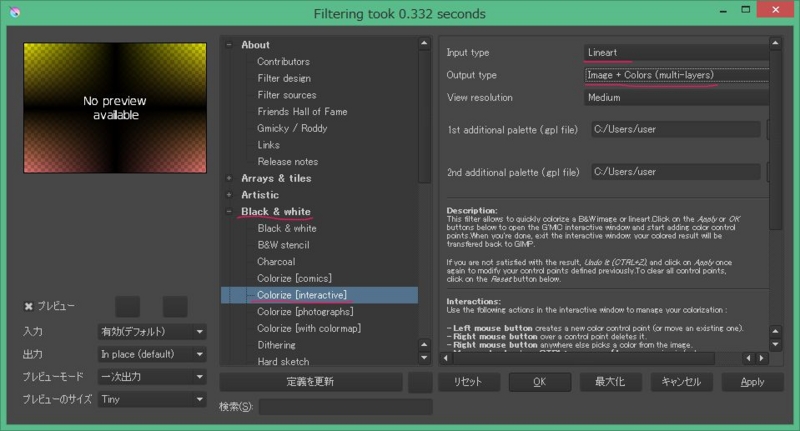Select the Colorize [comics] filter
Image resolution: width=800 pixels, height=431 pixels.
tap(294, 278)
